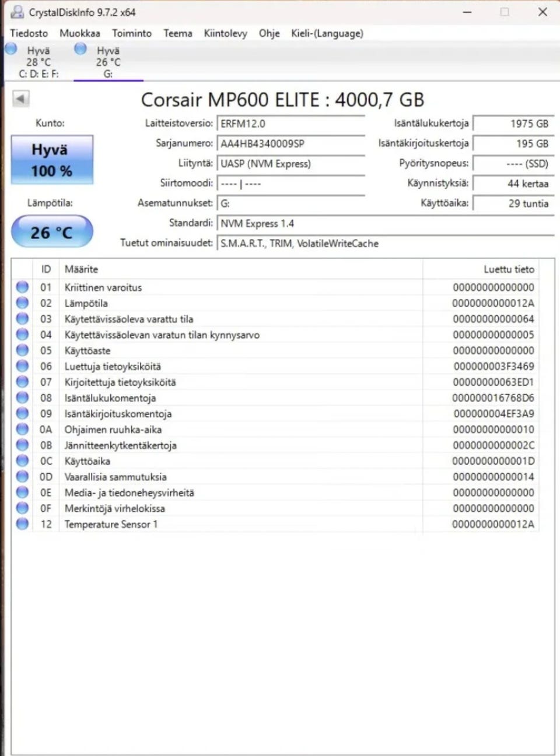Click the previous disk arrow button

coord(20,99)
